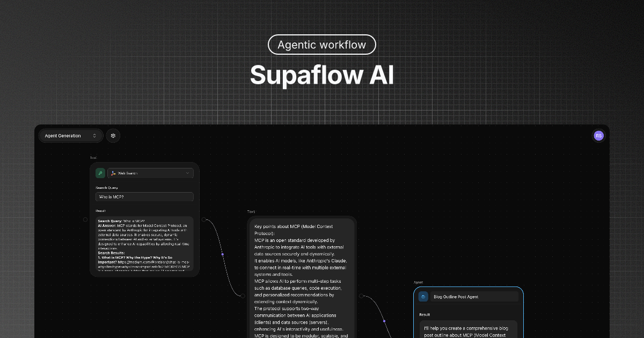644x338 pixels.
Task: Click the Agentic workflow badge
Action: pyautogui.click(x=322, y=45)
